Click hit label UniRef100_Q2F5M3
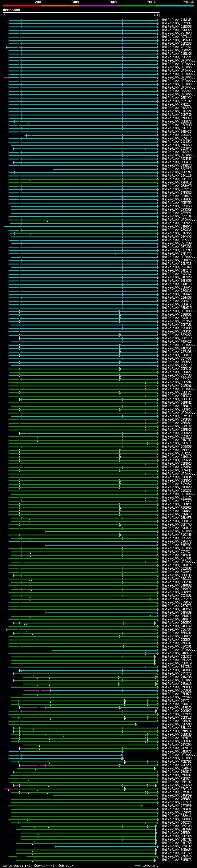 176,725
